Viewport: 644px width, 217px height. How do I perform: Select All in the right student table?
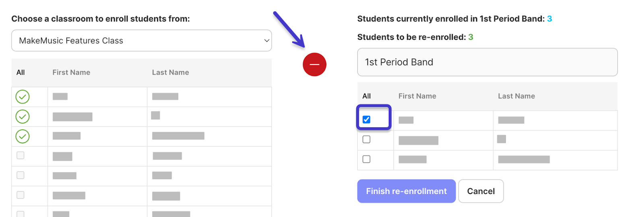(366, 96)
